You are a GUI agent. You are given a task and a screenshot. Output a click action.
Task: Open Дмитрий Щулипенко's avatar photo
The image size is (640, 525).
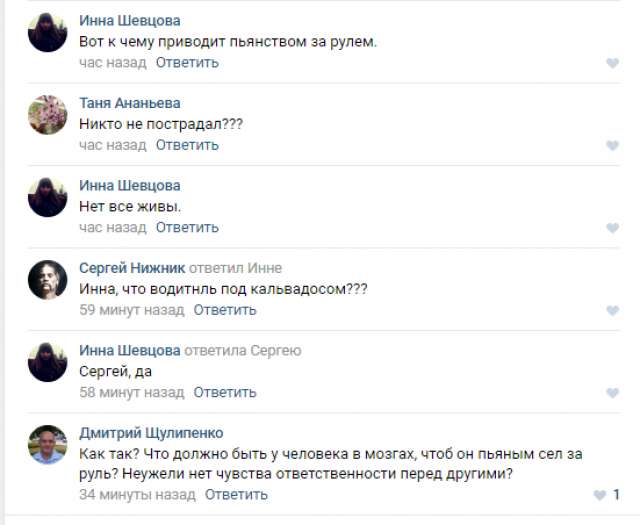pyautogui.click(x=47, y=445)
